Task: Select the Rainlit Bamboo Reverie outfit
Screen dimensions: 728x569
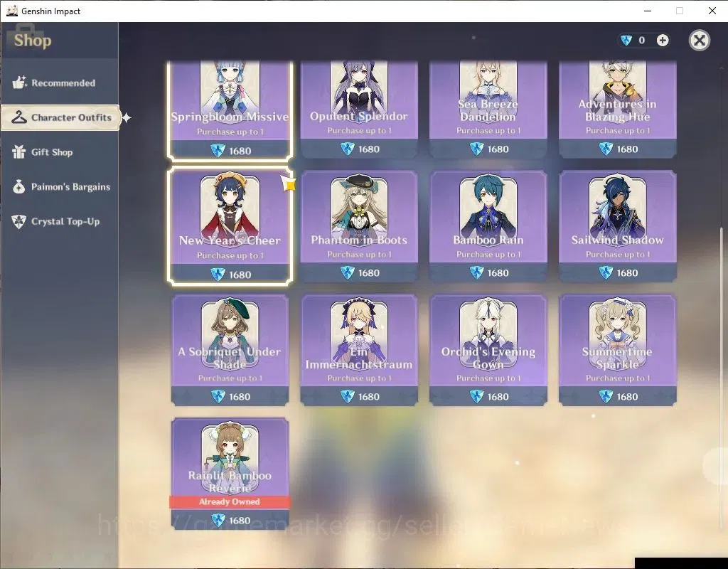Action: point(230,474)
